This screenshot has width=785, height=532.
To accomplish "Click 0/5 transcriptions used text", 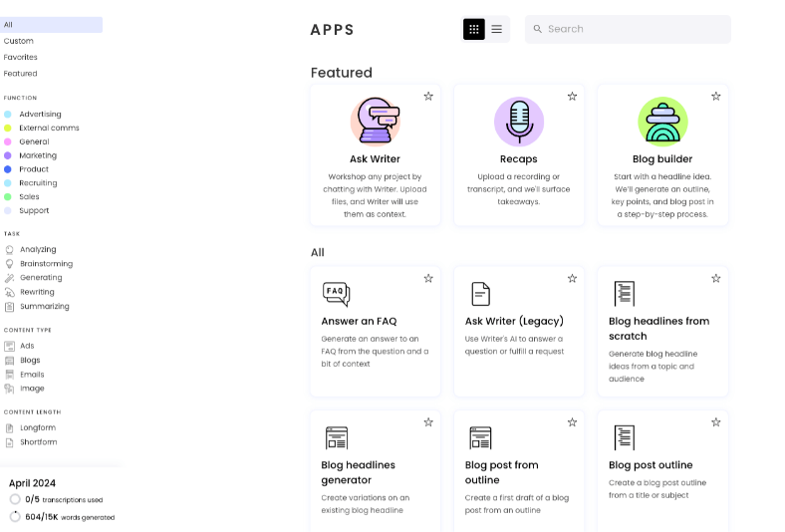I will point(64,499).
